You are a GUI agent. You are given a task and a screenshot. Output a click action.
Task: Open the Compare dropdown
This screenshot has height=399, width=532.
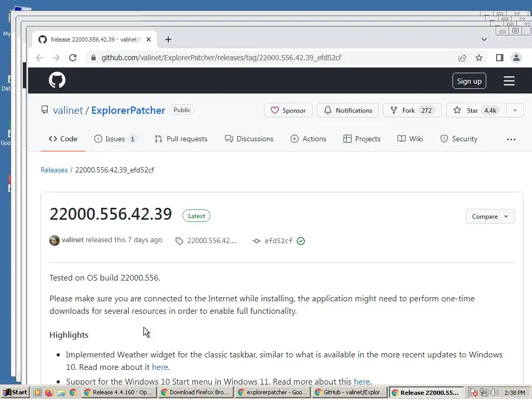coord(489,217)
